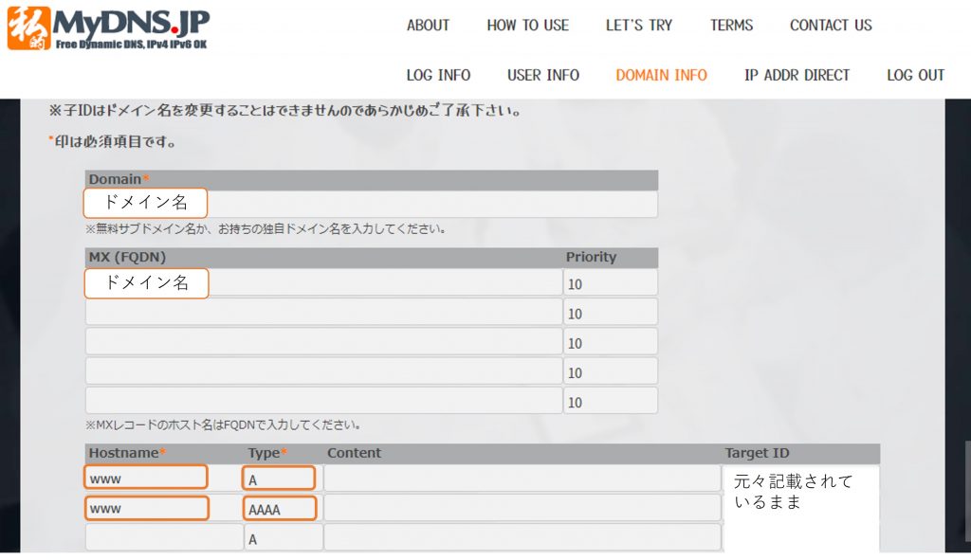This screenshot has height=560, width=971.
Task: Click the last MX (FQDN) field above the MX note
Action: [324, 401]
